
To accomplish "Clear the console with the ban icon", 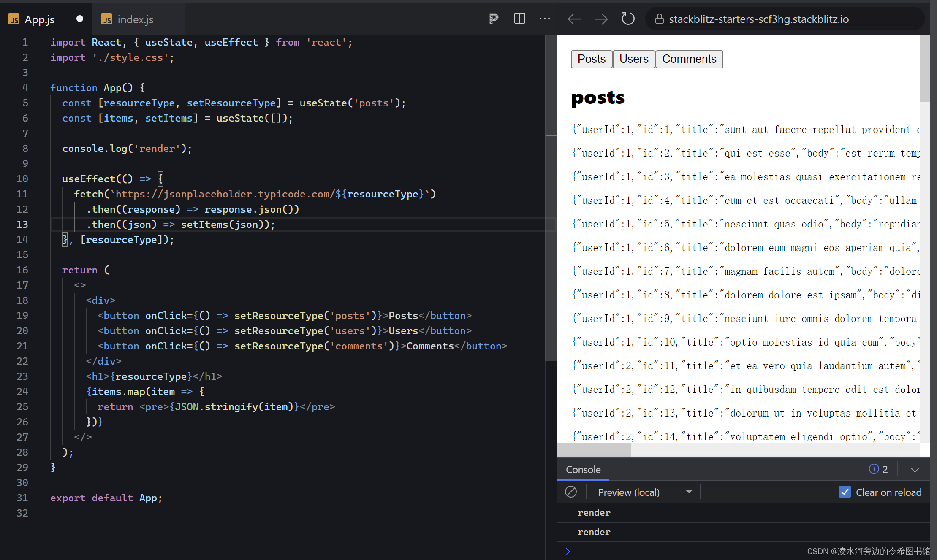I will 571,492.
